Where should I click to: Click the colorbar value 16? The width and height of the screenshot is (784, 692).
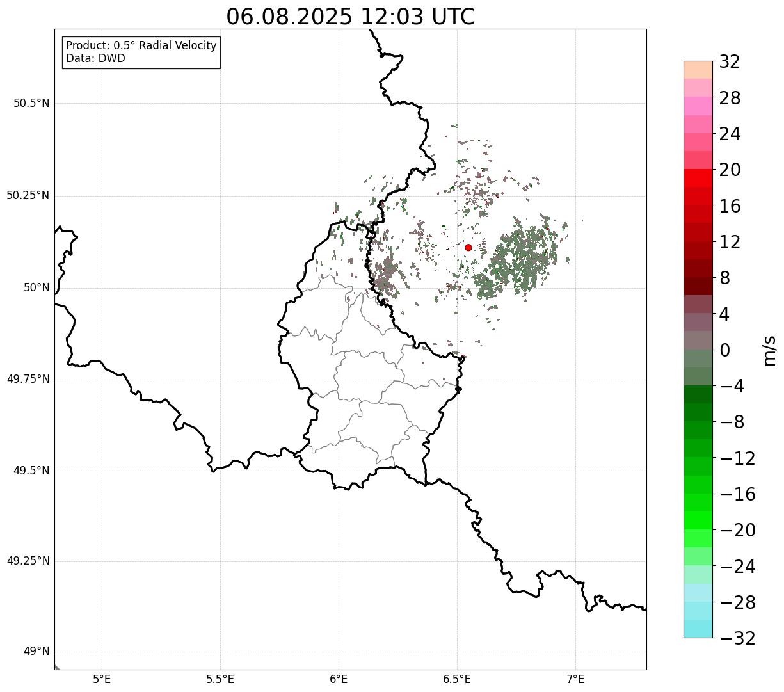tap(730, 206)
